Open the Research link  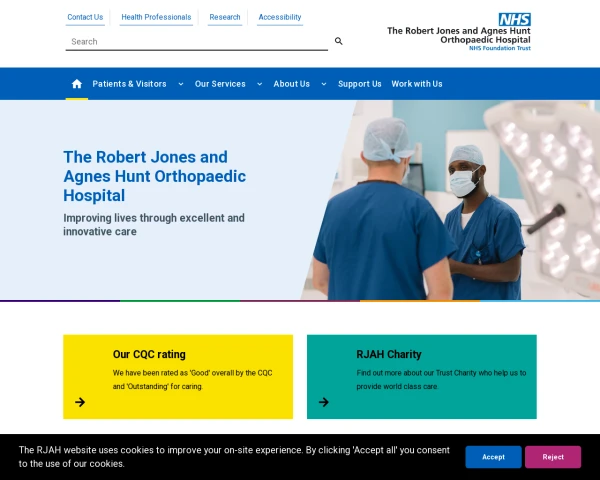tap(225, 17)
